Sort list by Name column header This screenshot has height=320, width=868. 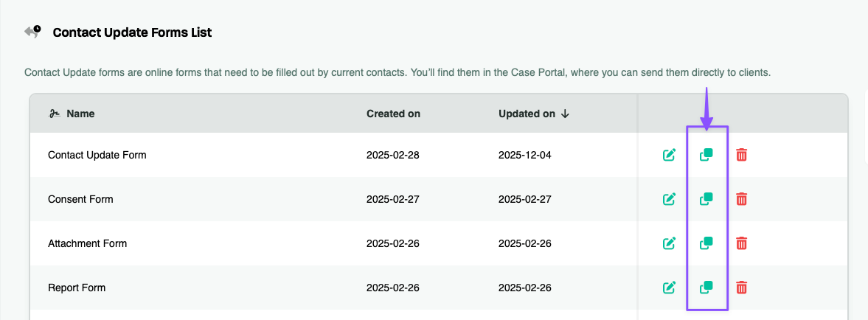click(x=80, y=114)
